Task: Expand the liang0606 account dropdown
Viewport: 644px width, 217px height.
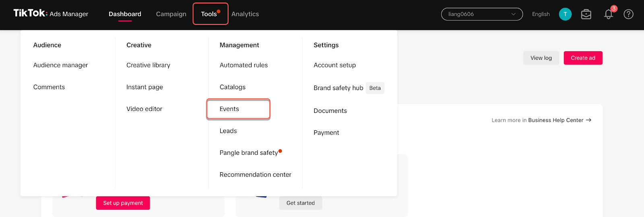Action: (482, 14)
